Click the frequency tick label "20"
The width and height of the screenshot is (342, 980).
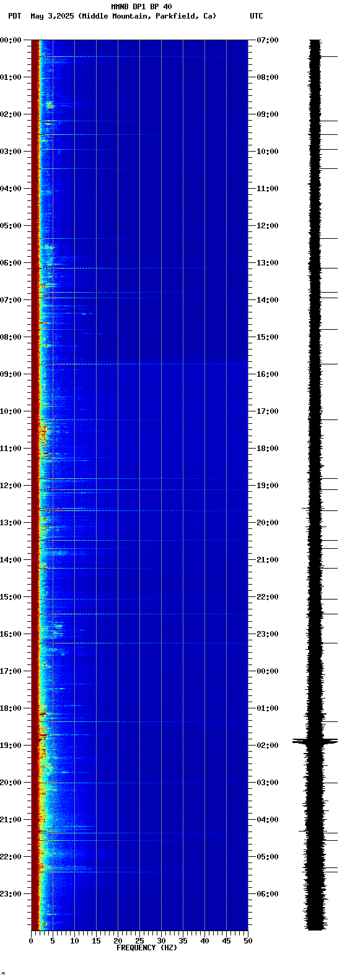coord(118,941)
